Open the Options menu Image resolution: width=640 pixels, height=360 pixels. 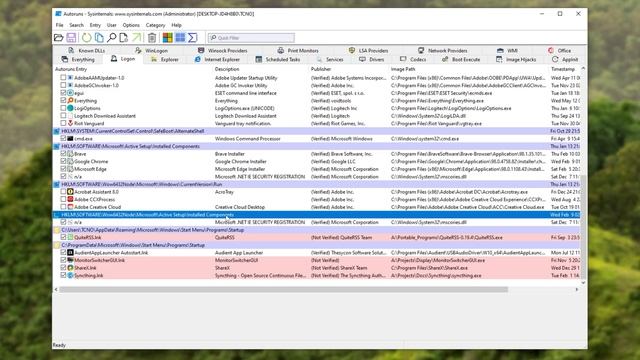131,25
